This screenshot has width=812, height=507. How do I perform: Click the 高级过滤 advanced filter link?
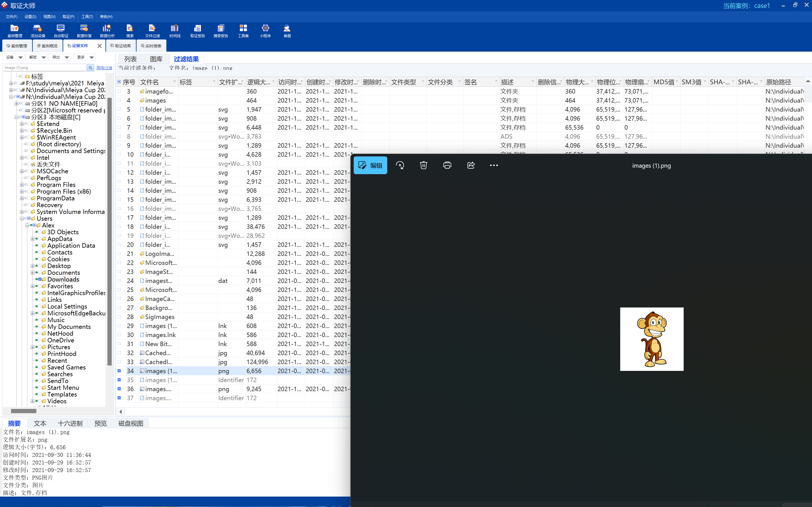tap(104, 68)
